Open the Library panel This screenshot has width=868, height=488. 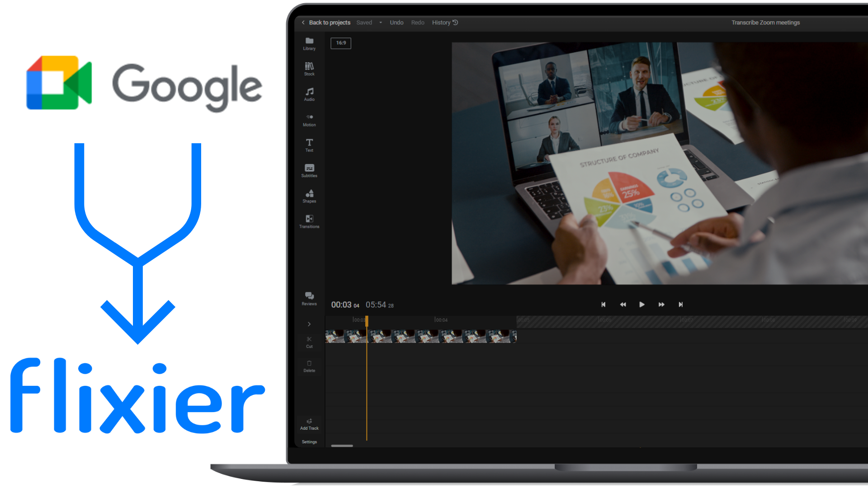point(309,44)
